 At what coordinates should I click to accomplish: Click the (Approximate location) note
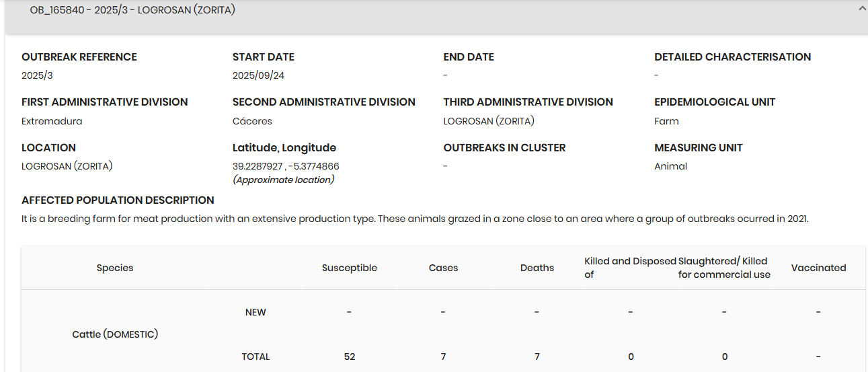(283, 180)
